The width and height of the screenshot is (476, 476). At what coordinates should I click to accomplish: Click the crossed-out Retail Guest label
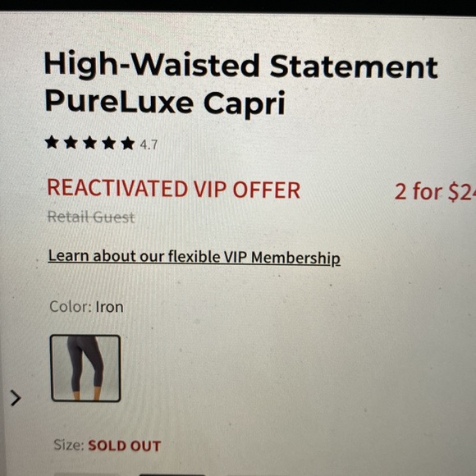tap(91, 217)
